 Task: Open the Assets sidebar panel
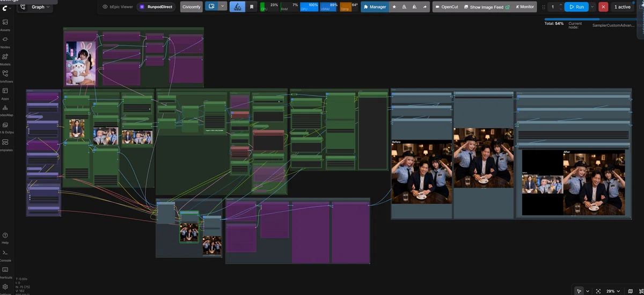(x=5, y=25)
